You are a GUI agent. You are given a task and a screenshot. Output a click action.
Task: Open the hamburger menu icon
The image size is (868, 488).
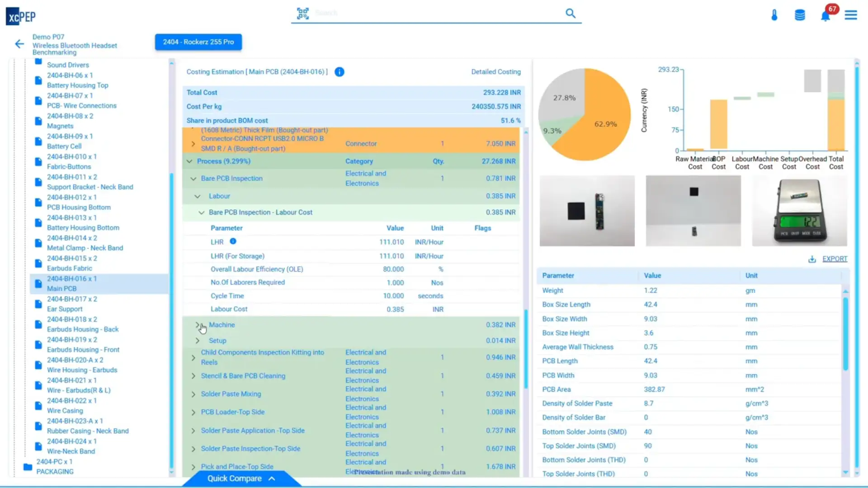851,15
